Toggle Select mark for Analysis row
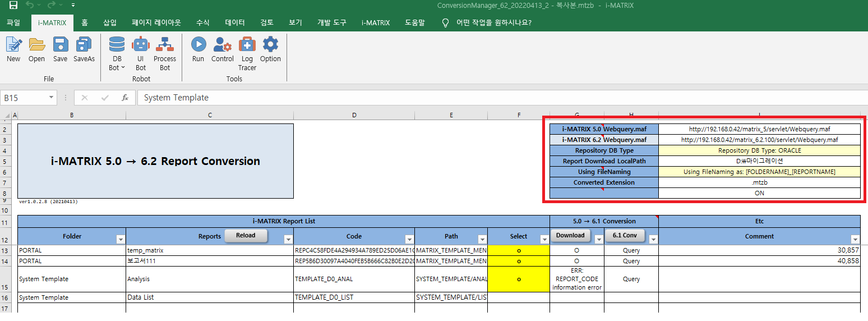 (x=518, y=279)
